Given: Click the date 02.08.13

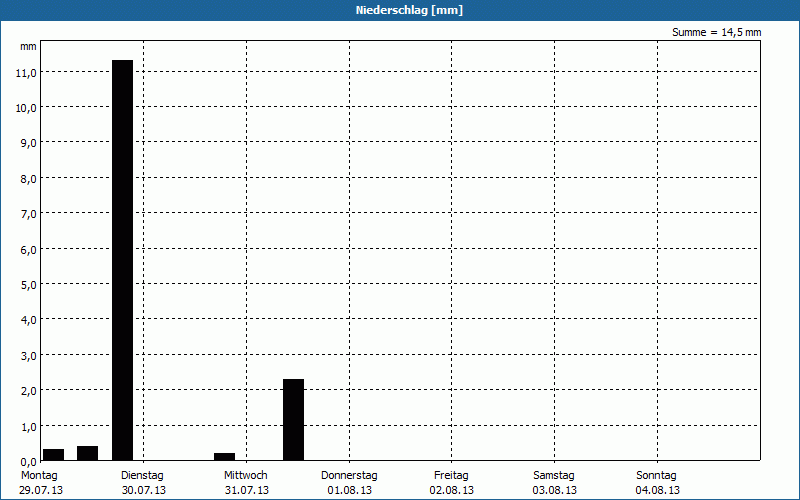Looking at the screenshot, I should click(452, 490).
